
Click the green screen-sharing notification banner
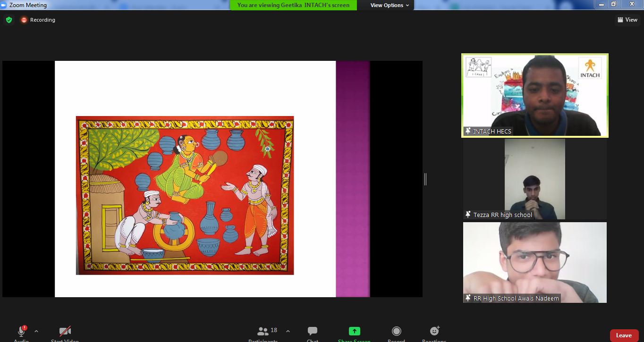[x=293, y=5]
